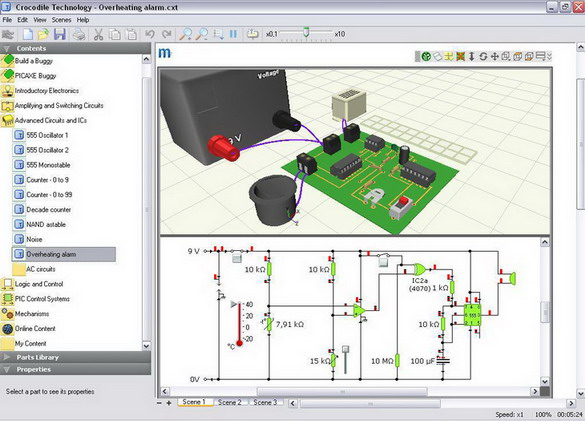
Task: Click the Contents list scroll down arrow
Action: (x=146, y=346)
